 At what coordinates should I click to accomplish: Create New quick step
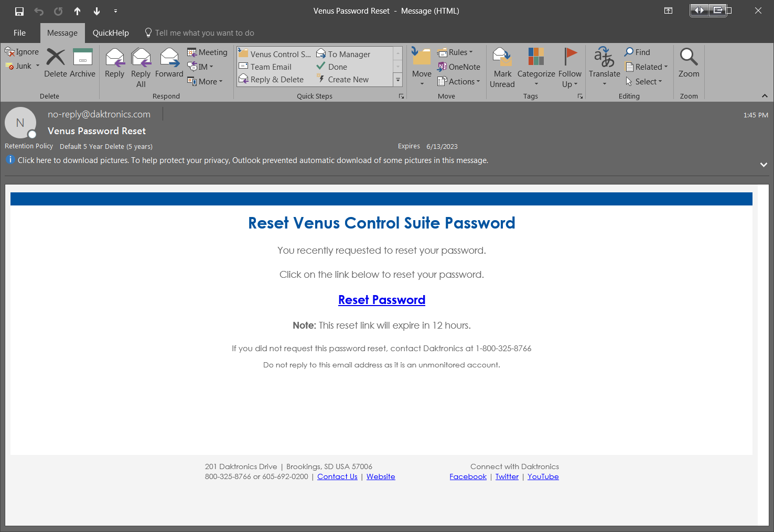[342, 79]
